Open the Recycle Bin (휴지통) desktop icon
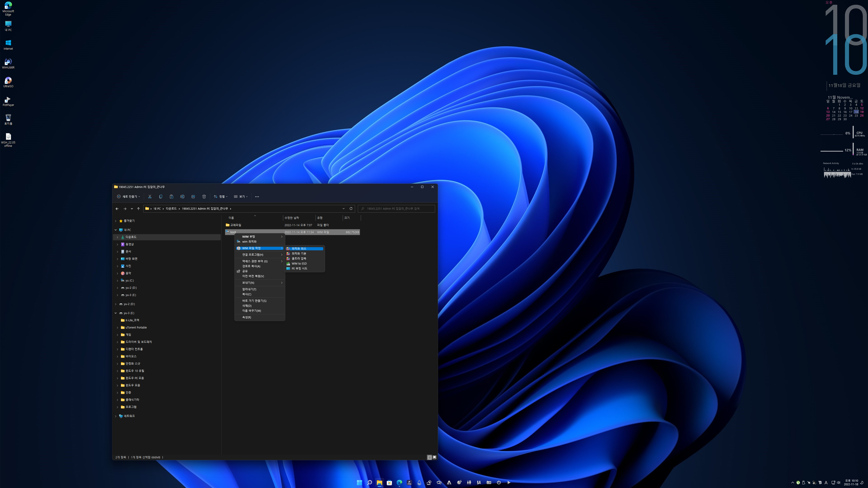Screen dimensions: 868x488 pos(8,120)
